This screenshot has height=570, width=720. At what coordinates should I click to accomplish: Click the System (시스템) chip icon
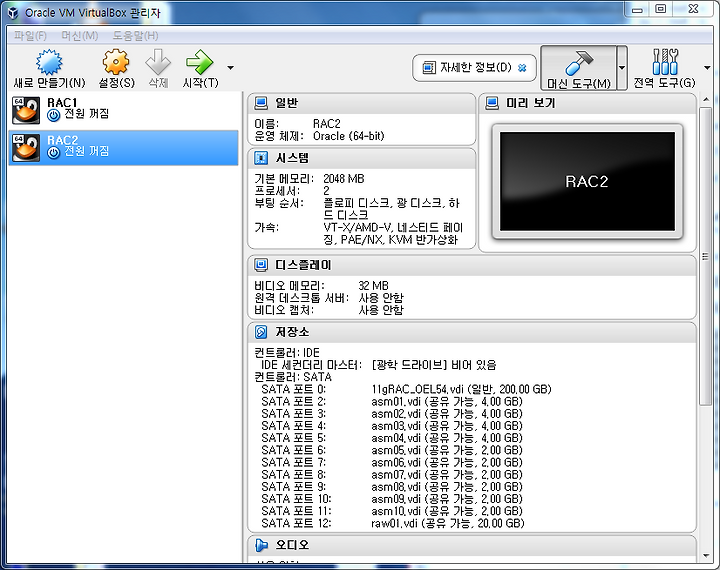[261, 158]
